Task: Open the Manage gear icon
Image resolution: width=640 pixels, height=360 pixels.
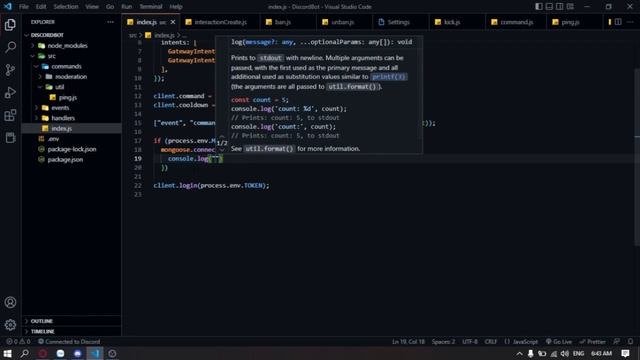Action: point(10,325)
